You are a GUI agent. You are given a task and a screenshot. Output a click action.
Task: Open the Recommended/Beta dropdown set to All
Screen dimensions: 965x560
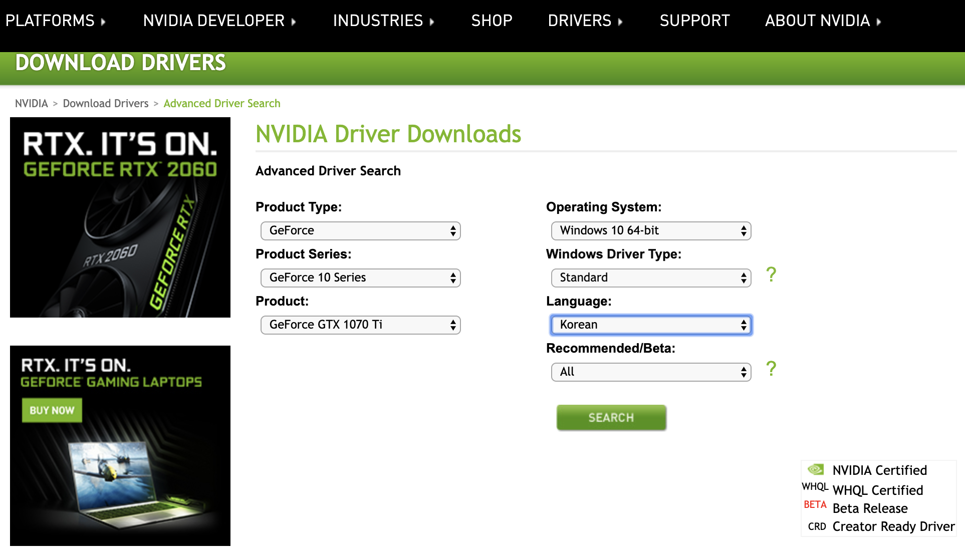(651, 372)
